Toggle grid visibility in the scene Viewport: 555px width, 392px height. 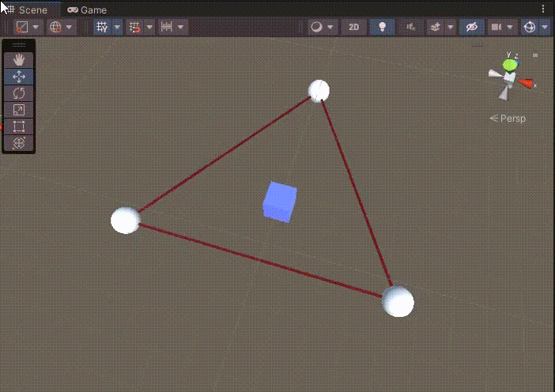click(x=102, y=27)
